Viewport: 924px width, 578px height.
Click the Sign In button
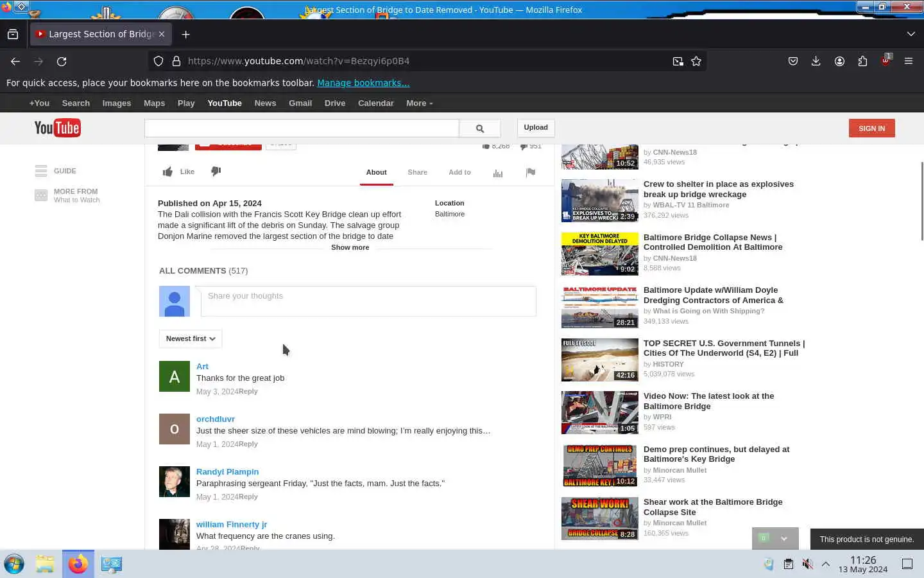871,128
